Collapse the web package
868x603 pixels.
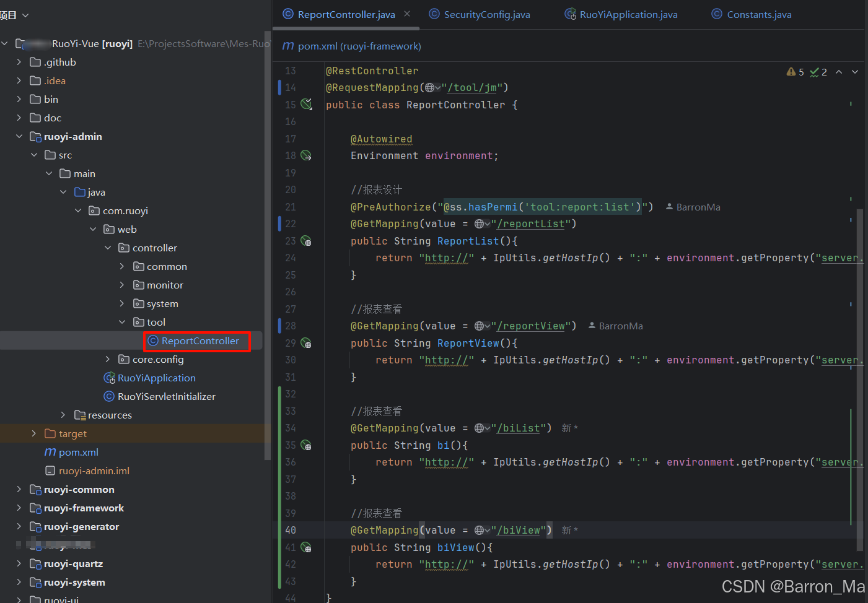[x=93, y=229]
